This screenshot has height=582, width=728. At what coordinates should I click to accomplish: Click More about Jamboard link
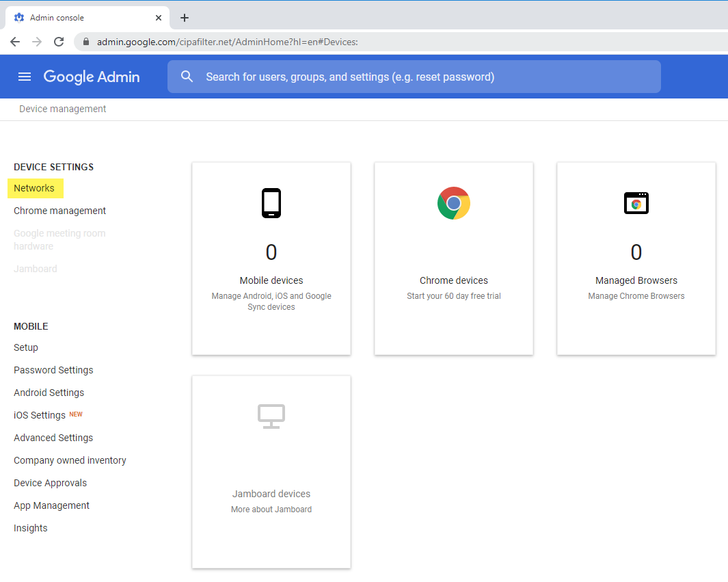click(271, 510)
